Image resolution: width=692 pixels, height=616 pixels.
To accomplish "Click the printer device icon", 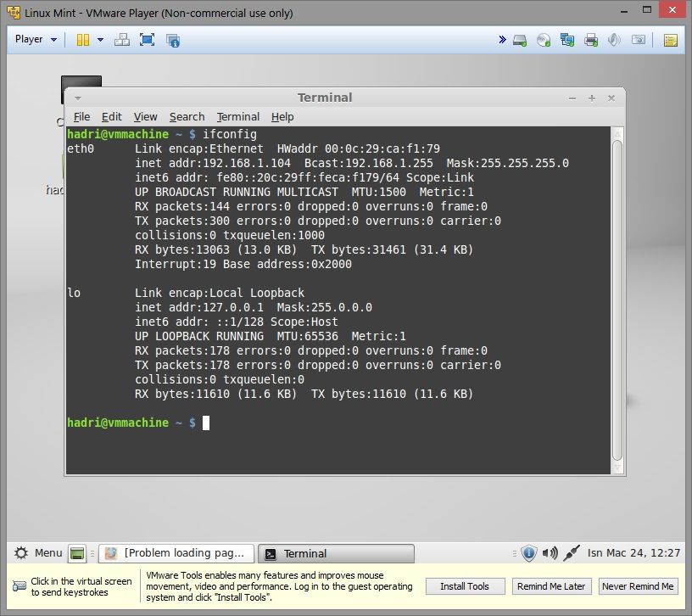I will coord(591,40).
